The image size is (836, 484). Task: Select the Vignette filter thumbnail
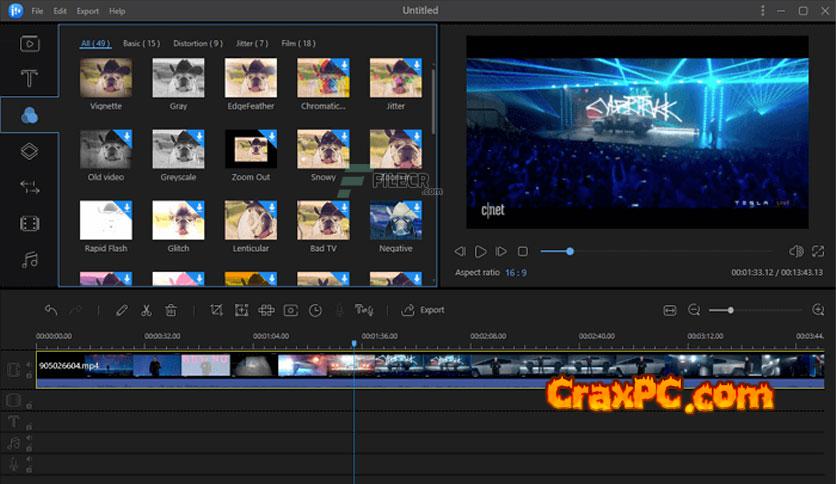point(105,78)
